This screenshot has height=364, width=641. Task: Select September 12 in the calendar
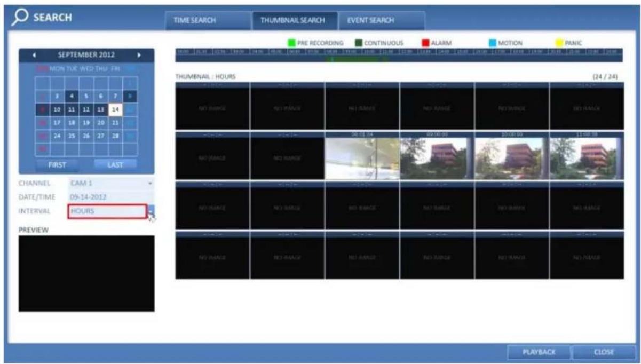(x=86, y=109)
